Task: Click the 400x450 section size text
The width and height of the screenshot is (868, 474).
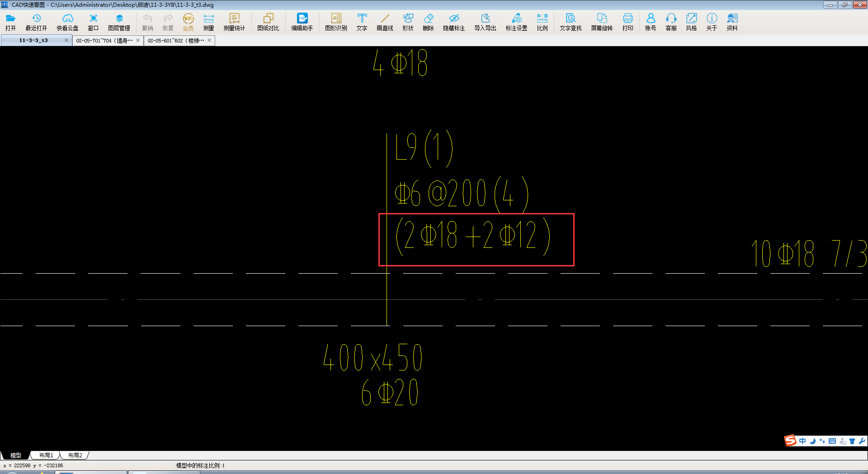Action: point(373,357)
